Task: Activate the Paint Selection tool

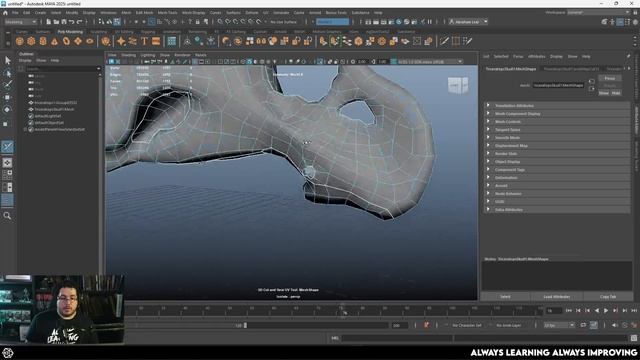Action: click(x=7, y=85)
